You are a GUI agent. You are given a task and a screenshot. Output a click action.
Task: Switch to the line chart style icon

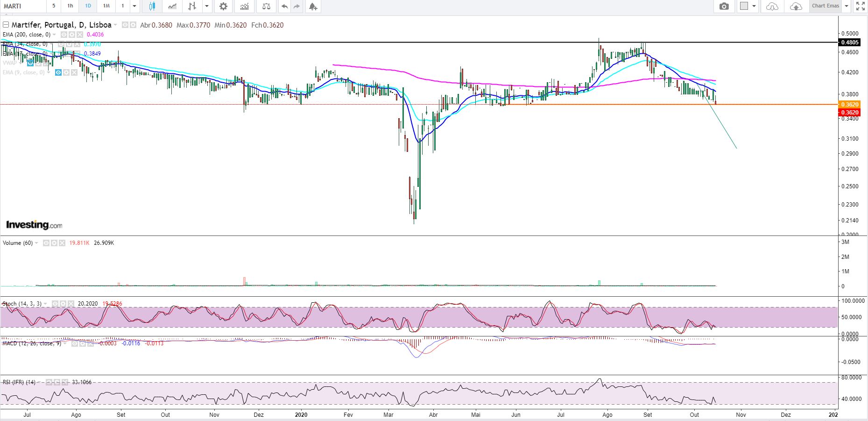pyautogui.click(x=172, y=6)
